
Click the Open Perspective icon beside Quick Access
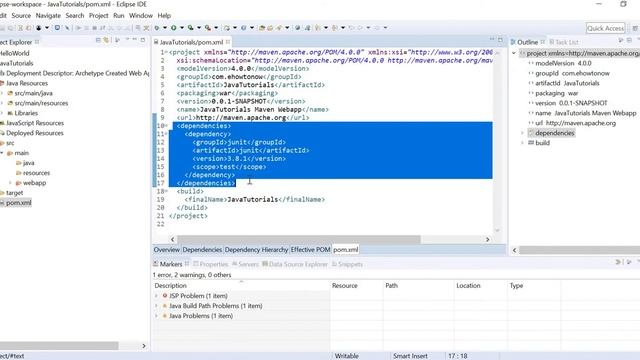[x=635, y=28]
